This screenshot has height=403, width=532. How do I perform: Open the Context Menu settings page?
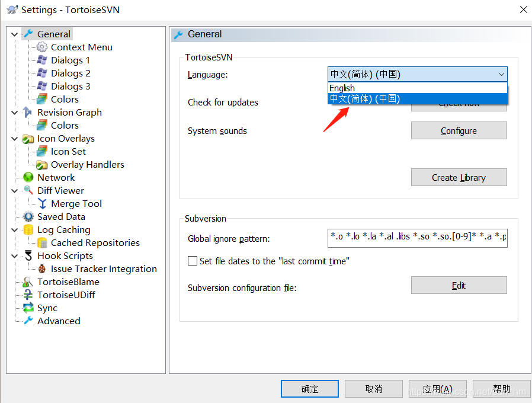coord(81,47)
